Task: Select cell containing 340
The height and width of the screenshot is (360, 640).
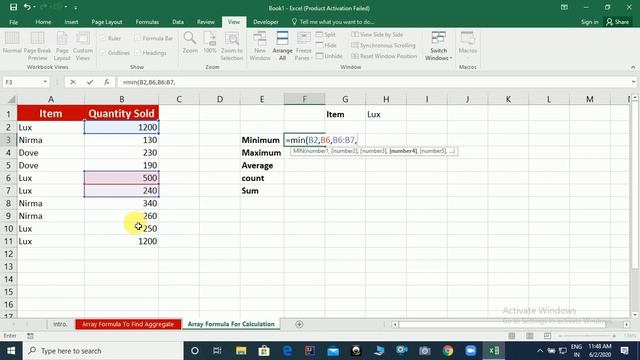Action: [x=122, y=203]
